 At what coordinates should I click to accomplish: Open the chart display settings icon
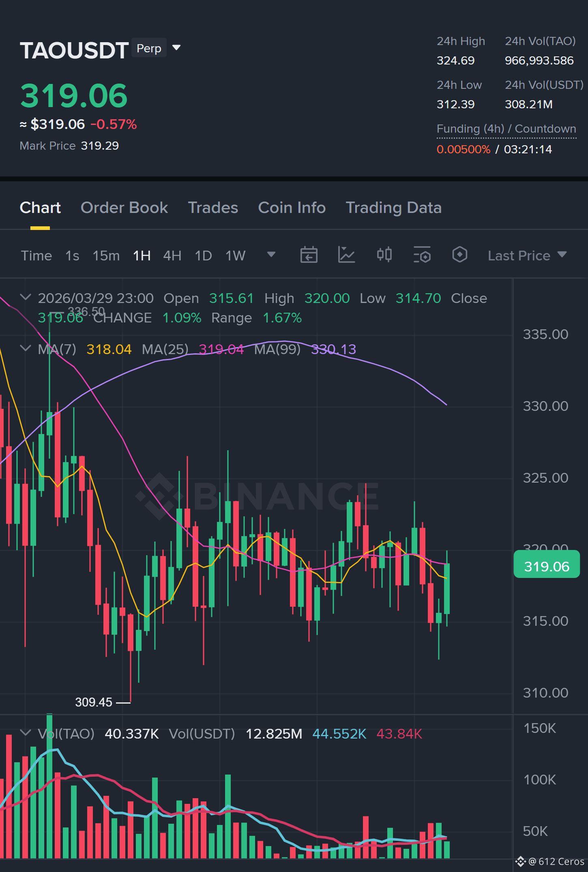tap(422, 255)
